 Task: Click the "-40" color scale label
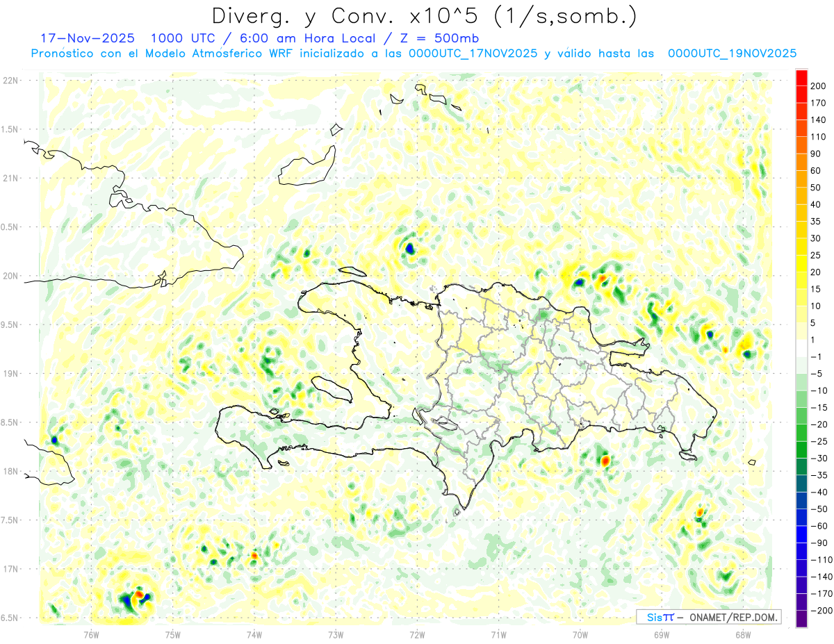coord(820,492)
